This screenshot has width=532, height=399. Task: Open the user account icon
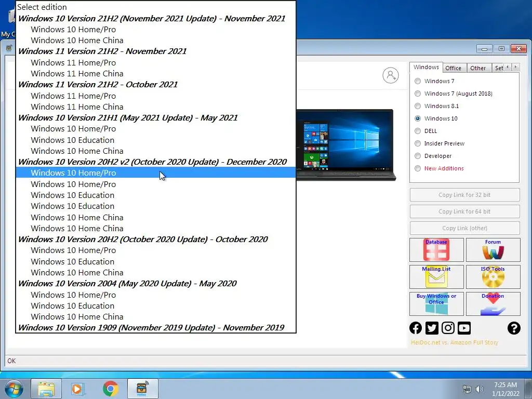pos(391,75)
